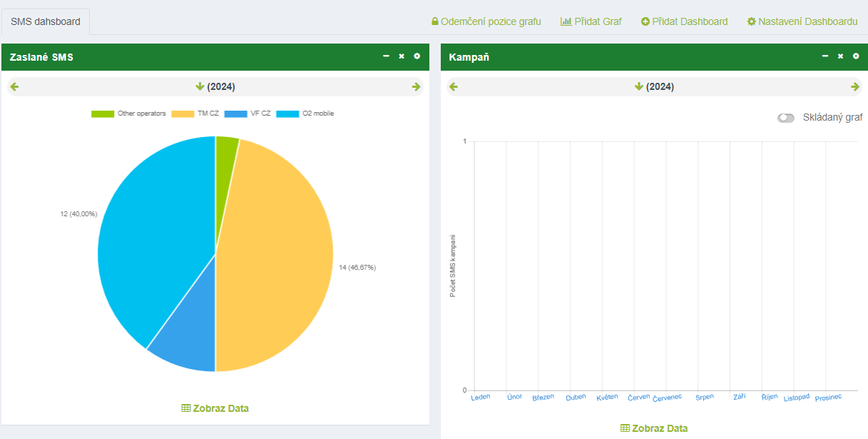Go to next year in Zaslané SMS
This screenshot has width=868, height=439.
(416, 87)
